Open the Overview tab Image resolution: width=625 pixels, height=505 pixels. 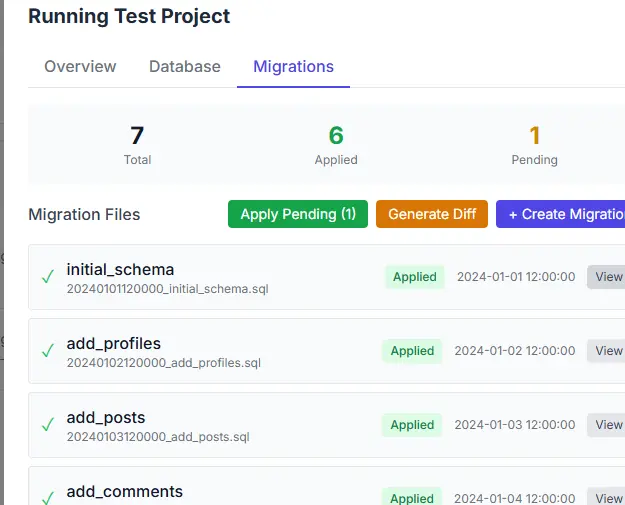point(80,66)
